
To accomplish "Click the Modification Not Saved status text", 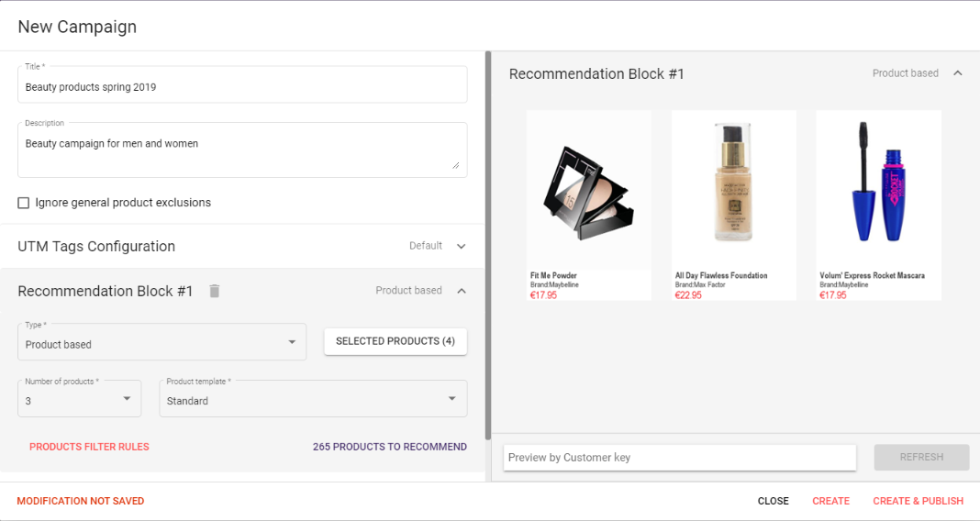I will tap(81, 501).
